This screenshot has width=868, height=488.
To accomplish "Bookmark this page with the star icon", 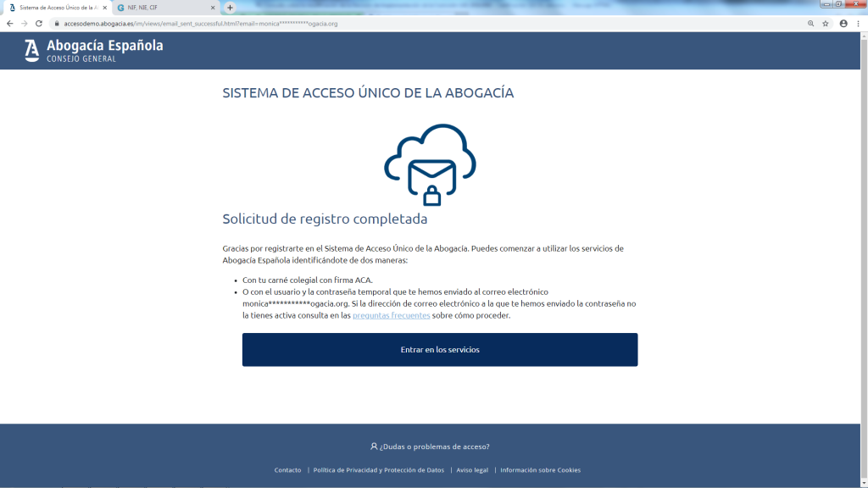I will (x=825, y=24).
